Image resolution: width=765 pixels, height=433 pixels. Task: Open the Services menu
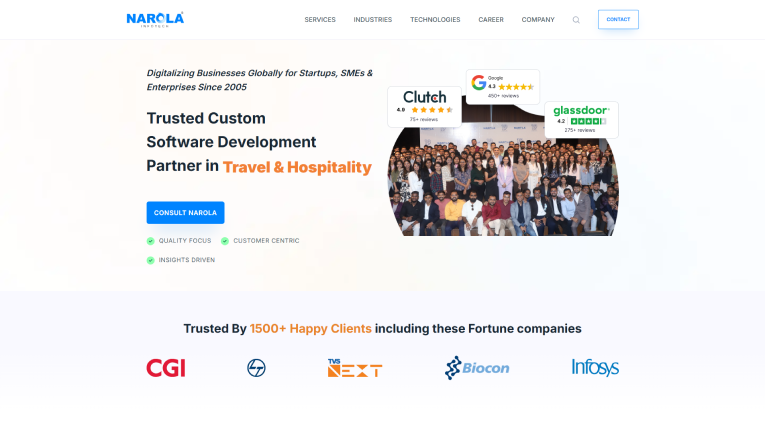pyautogui.click(x=320, y=20)
